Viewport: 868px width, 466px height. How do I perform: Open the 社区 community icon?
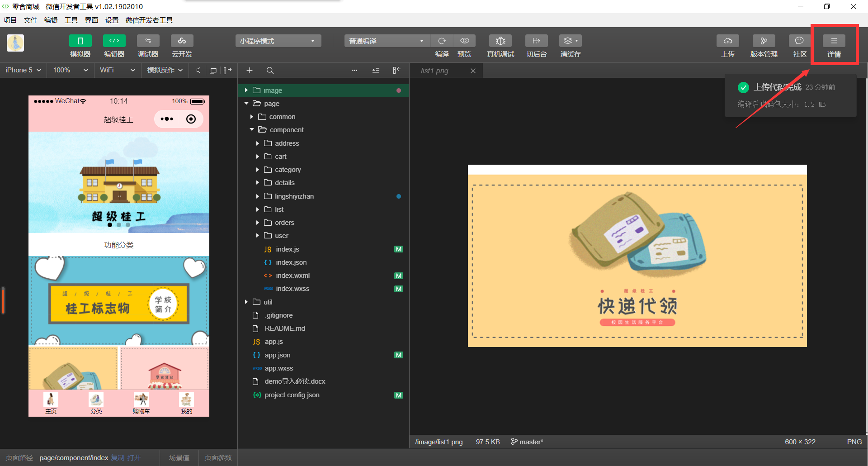tap(800, 41)
